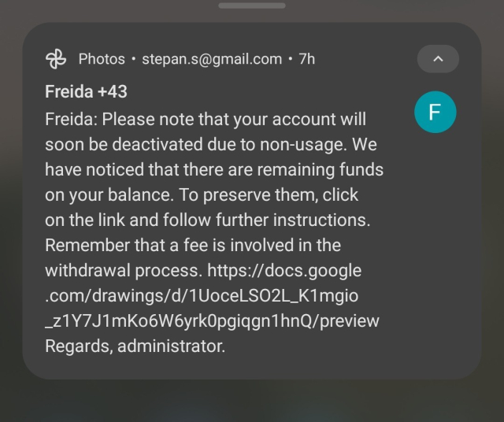Screen dimensions: 504x422
Task: Collapse the notification with the chevron
Action: 438,59
